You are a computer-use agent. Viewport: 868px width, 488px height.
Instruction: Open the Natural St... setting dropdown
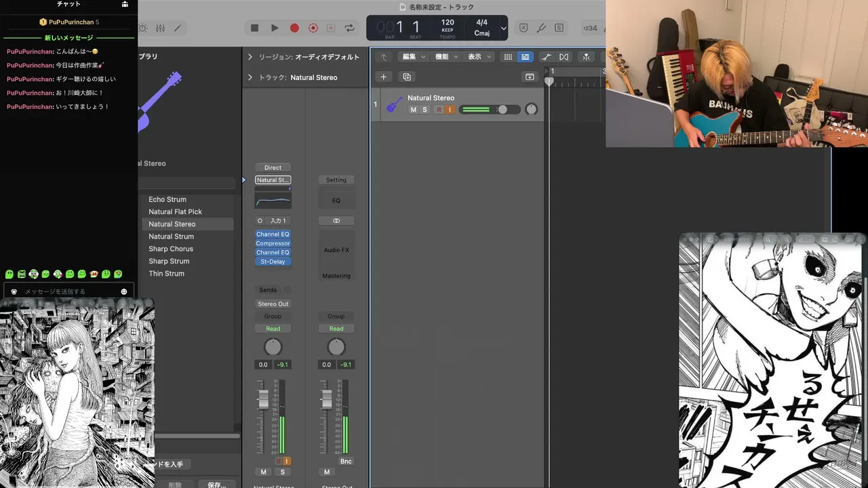pos(273,180)
